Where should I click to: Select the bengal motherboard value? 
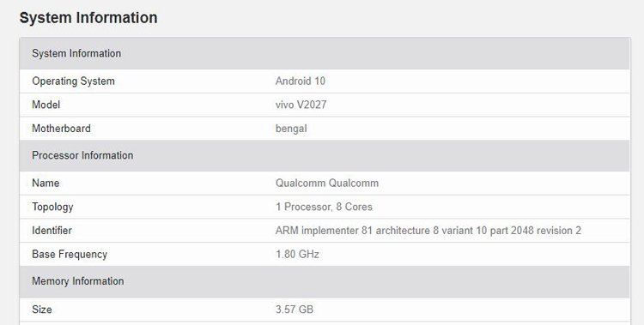291,129
